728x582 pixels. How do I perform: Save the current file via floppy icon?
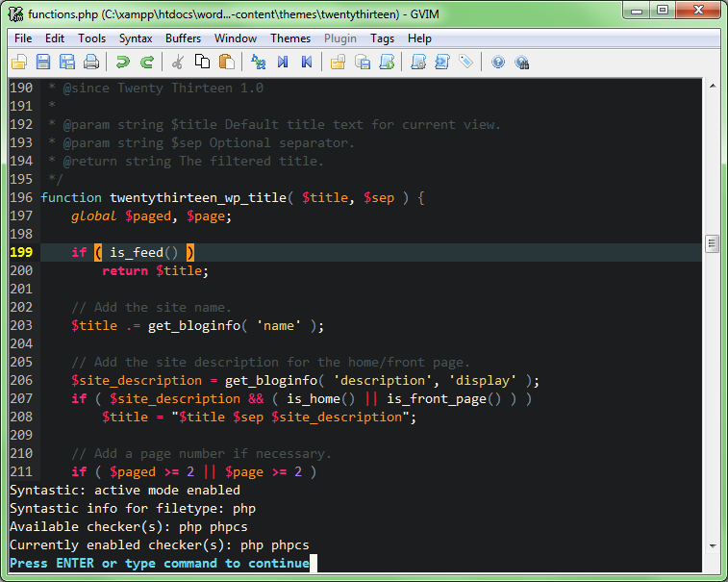(43, 62)
